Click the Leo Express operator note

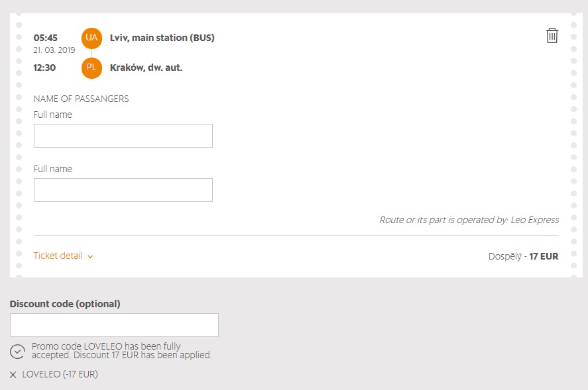469,220
